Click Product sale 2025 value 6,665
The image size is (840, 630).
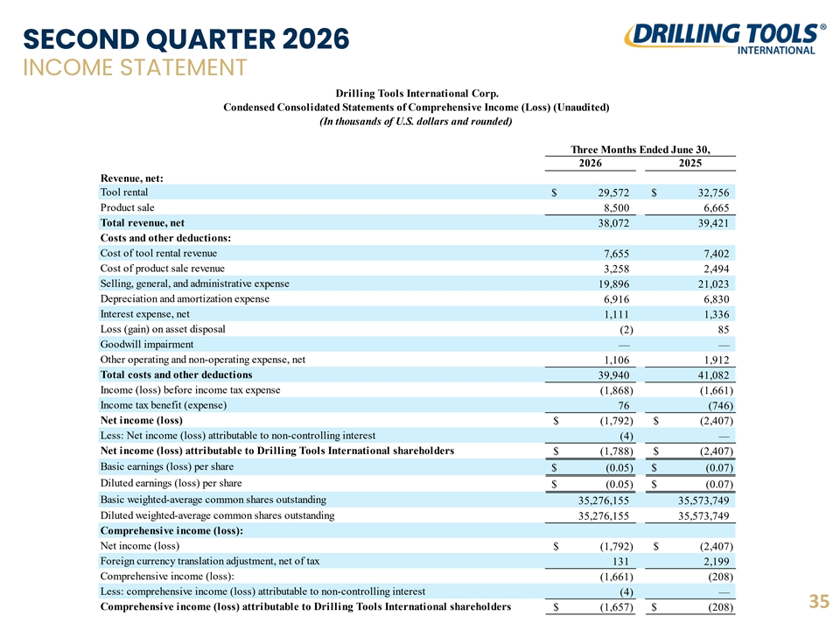[x=717, y=208]
